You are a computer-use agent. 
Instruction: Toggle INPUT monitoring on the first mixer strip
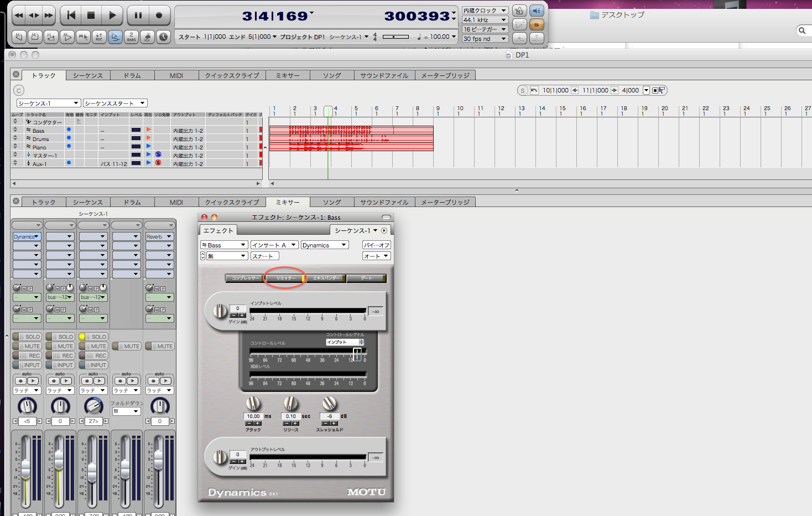[27, 365]
